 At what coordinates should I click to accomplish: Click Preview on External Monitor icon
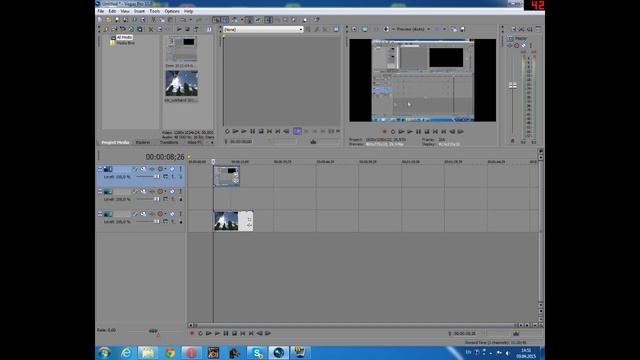click(x=364, y=29)
